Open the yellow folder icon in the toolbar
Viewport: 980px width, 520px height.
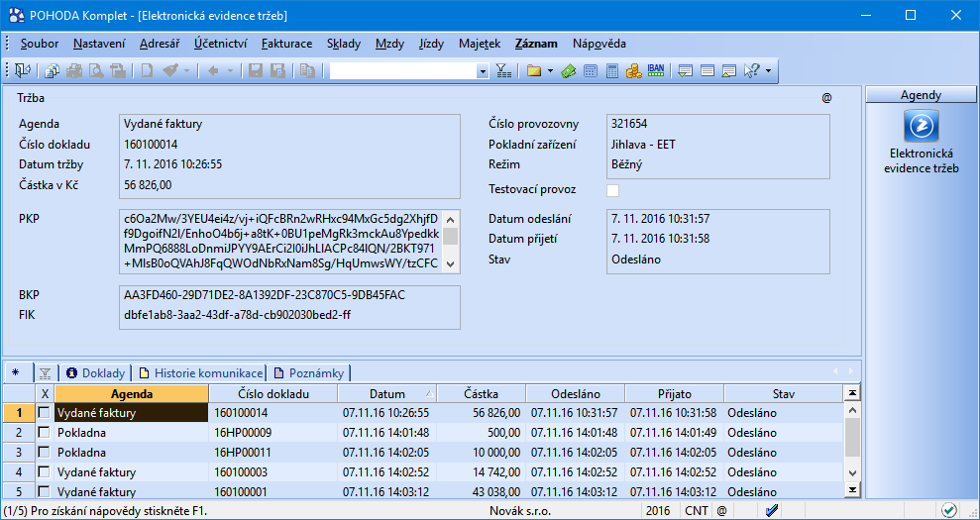(534, 71)
